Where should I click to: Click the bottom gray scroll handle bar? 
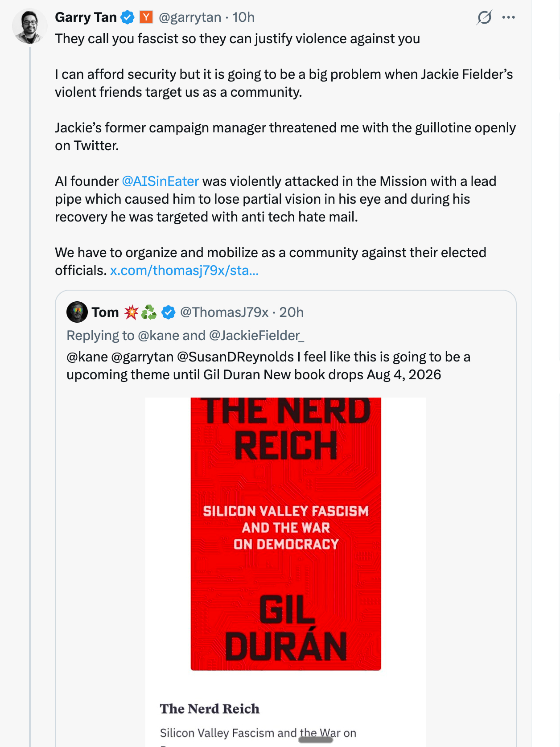[316, 740]
